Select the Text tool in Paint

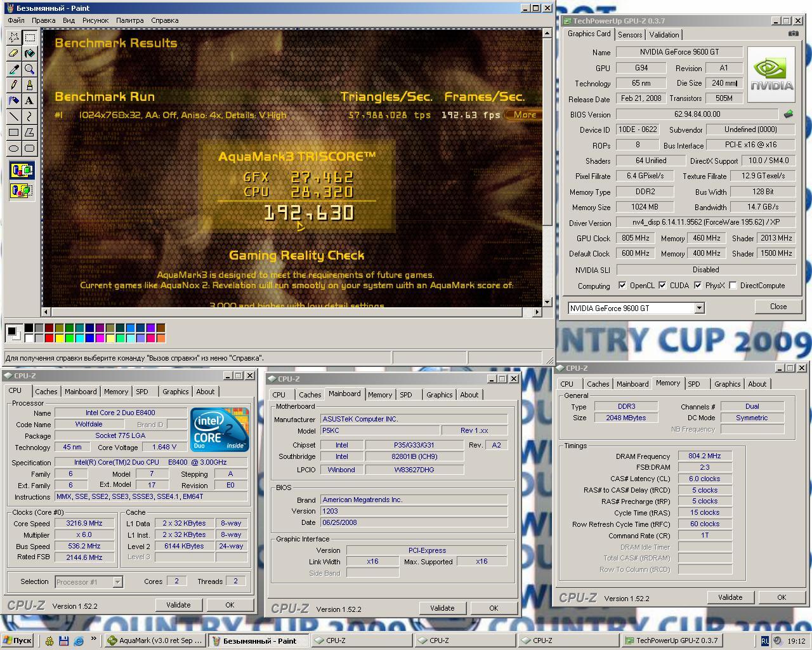tap(29, 101)
